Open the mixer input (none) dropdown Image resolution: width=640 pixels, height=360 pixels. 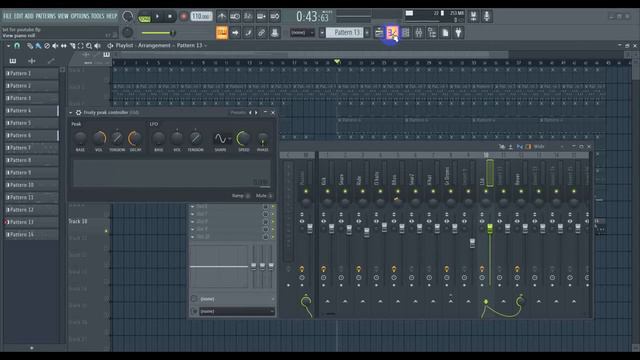point(236,299)
